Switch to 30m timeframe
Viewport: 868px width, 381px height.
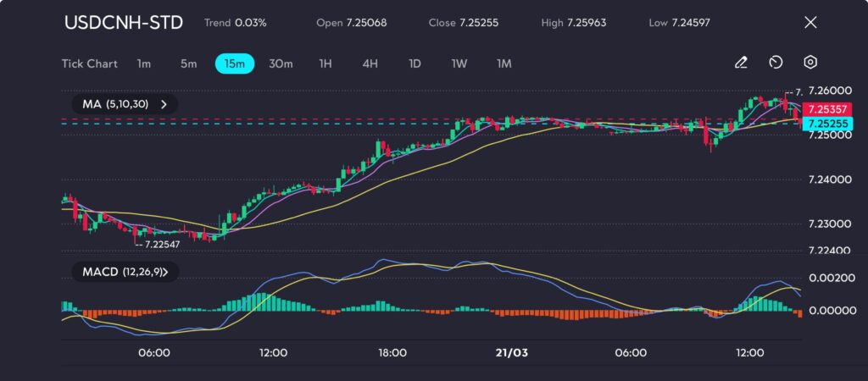point(281,63)
